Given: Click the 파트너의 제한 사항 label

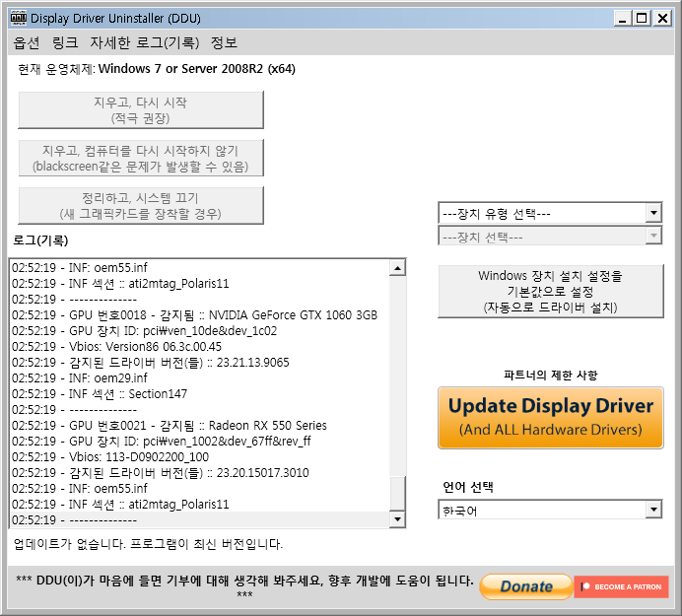Looking at the screenshot, I should tap(551, 375).
